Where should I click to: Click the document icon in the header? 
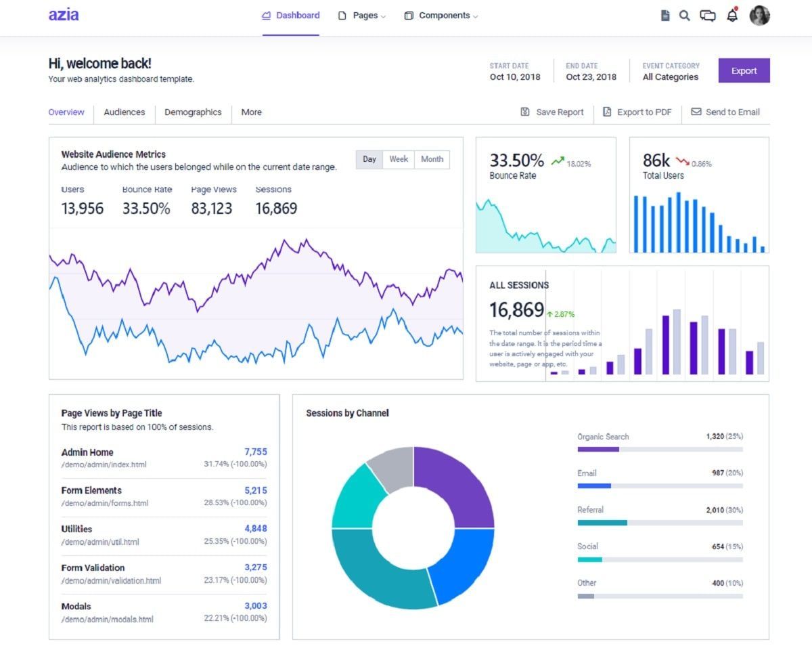(664, 15)
